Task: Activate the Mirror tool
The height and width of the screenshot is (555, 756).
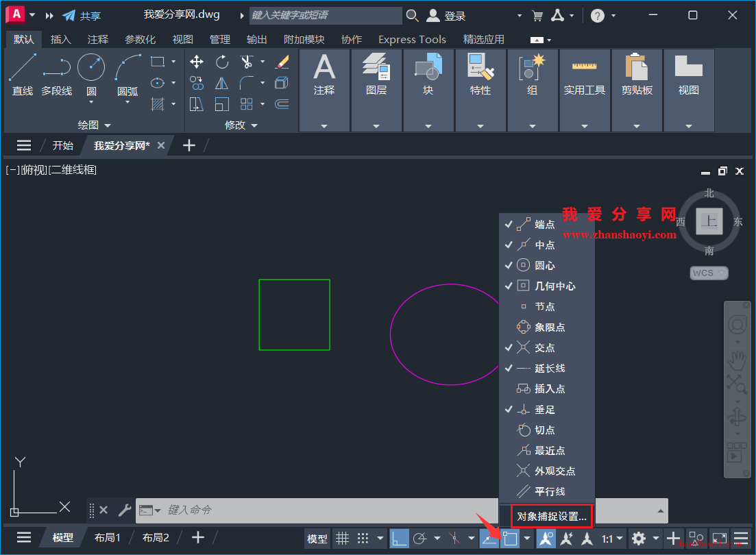Action: coord(222,83)
